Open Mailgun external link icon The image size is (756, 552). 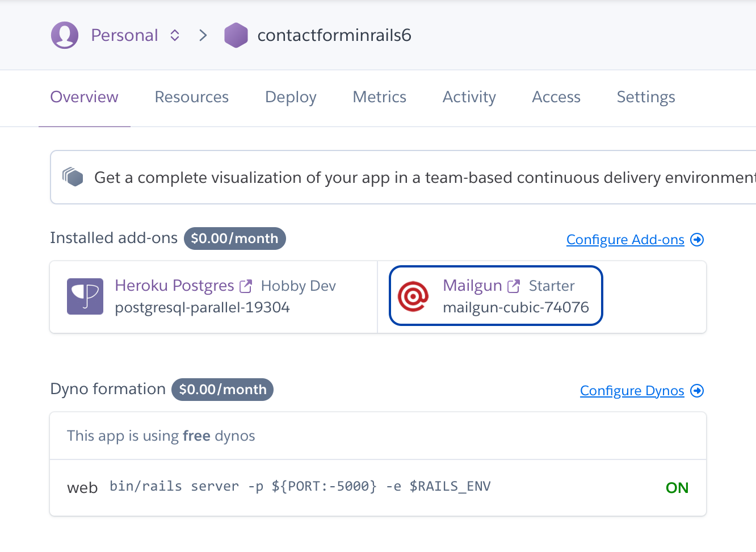[514, 286]
